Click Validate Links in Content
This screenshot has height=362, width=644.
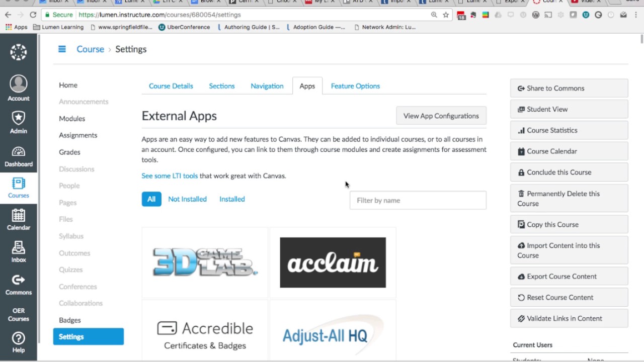tap(569, 318)
